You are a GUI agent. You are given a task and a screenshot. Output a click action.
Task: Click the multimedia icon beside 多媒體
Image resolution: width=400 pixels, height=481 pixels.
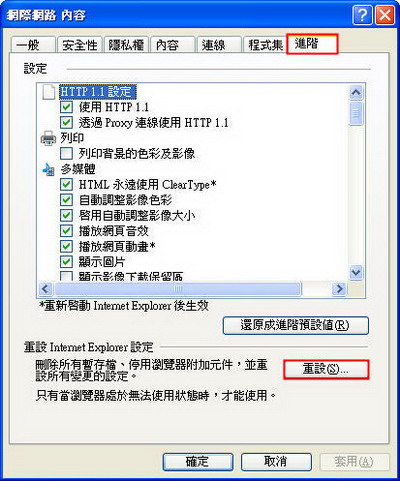[x=48, y=169]
